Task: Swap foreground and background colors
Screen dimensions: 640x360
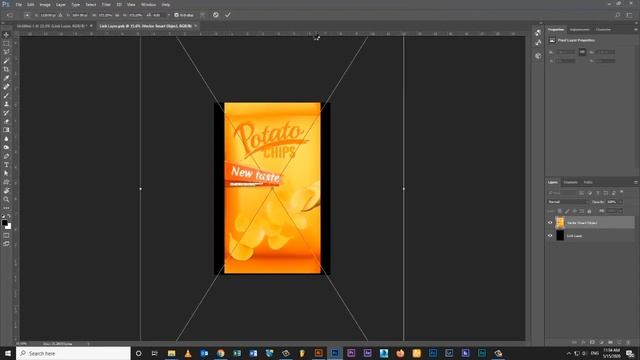Action: [9, 216]
